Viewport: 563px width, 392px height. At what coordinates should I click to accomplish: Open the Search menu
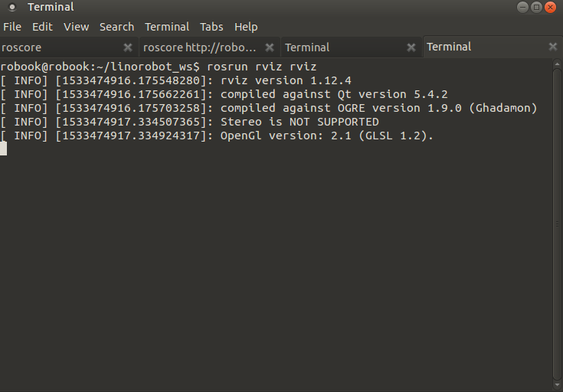point(116,27)
